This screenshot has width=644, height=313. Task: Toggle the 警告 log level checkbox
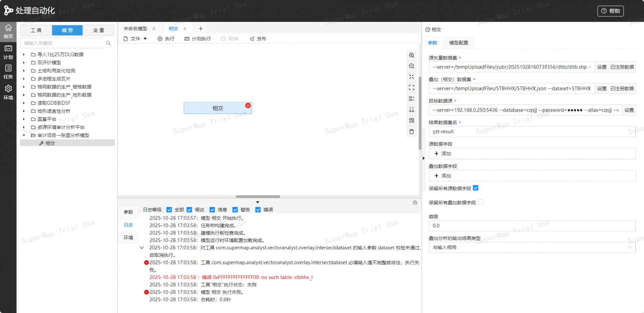coord(235,210)
